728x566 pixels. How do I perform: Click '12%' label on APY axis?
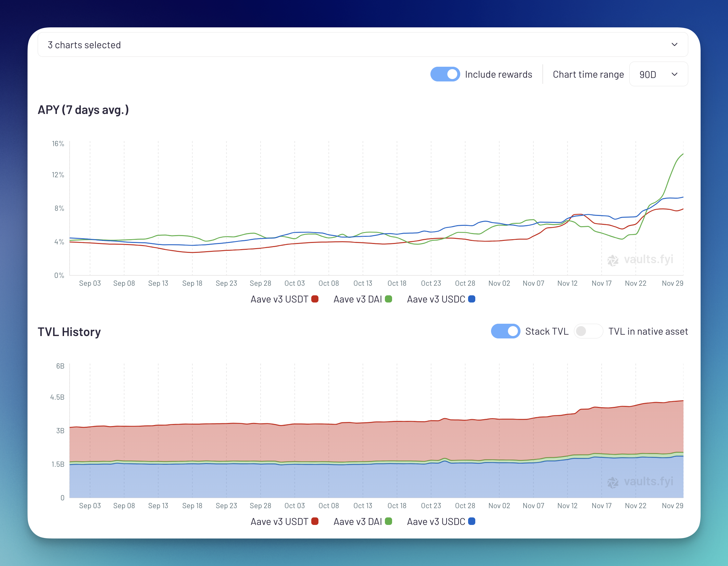coord(58,175)
